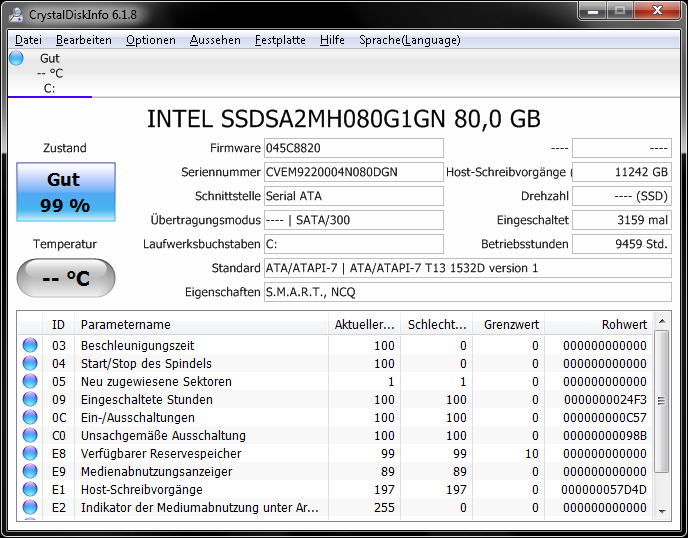The height and width of the screenshot is (538, 688).
Task: Click the Gut 99 % health status button
Action: pos(66,192)
